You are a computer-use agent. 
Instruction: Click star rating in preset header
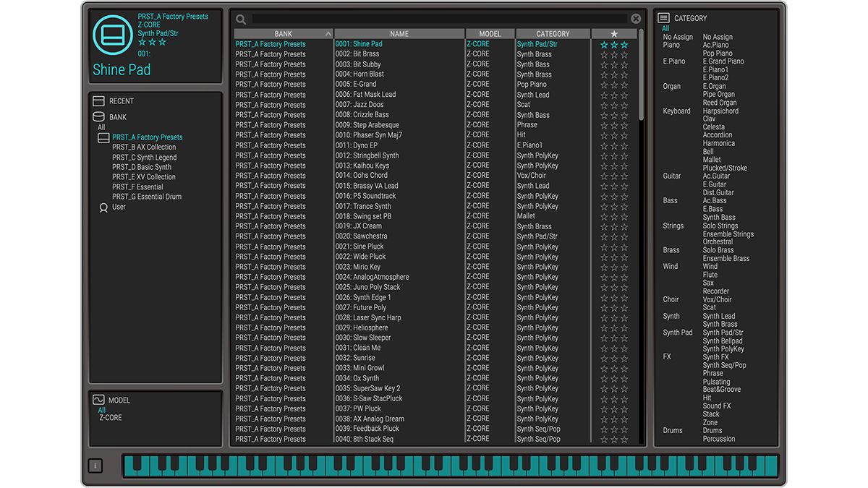coord(152,43)
